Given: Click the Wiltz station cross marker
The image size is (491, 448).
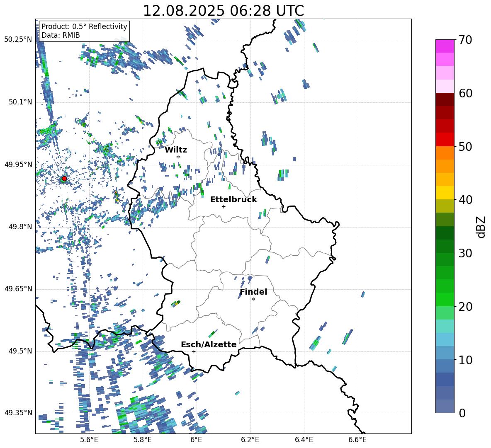Looking at the screenshot, I should 178,157.
